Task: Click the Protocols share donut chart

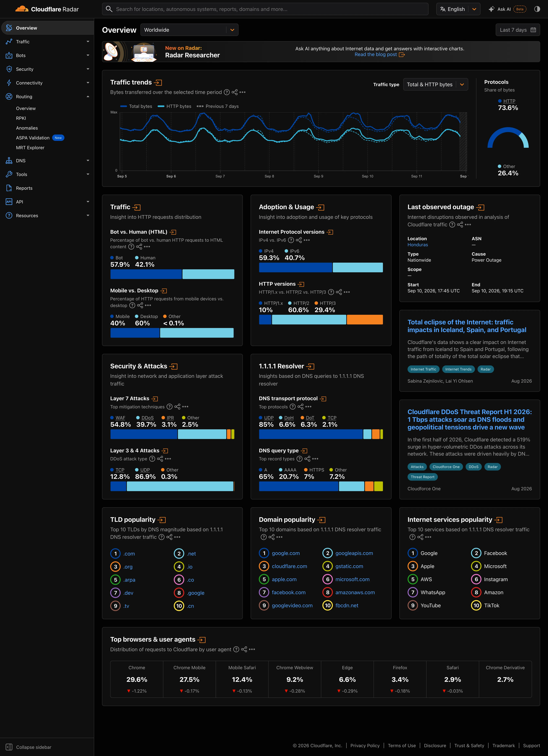Action: (508, 138)
